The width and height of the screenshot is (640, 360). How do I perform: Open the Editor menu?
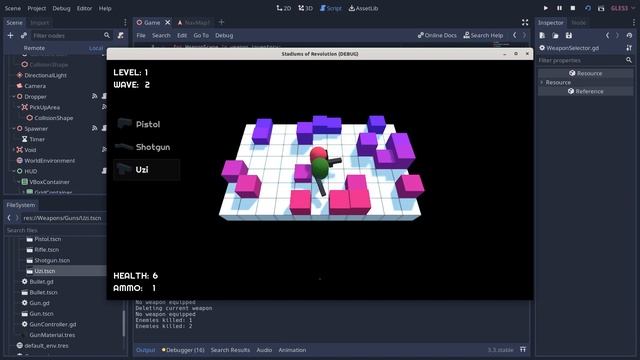coord(84,8)
